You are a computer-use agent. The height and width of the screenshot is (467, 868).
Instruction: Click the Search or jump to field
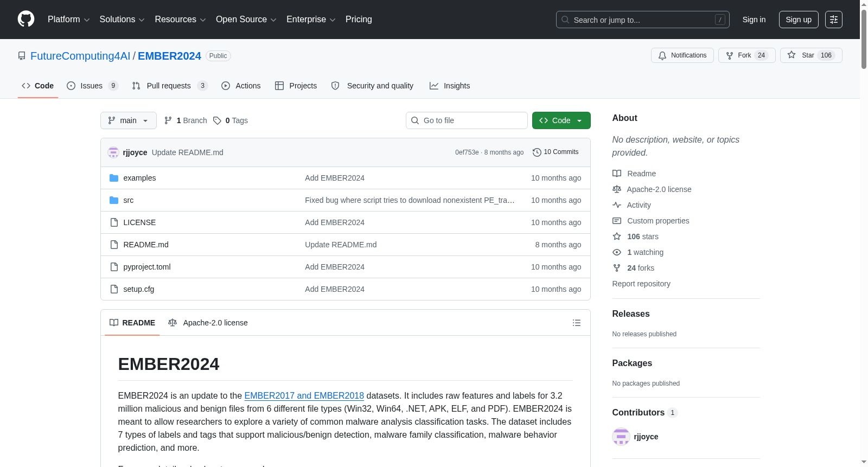643,20
